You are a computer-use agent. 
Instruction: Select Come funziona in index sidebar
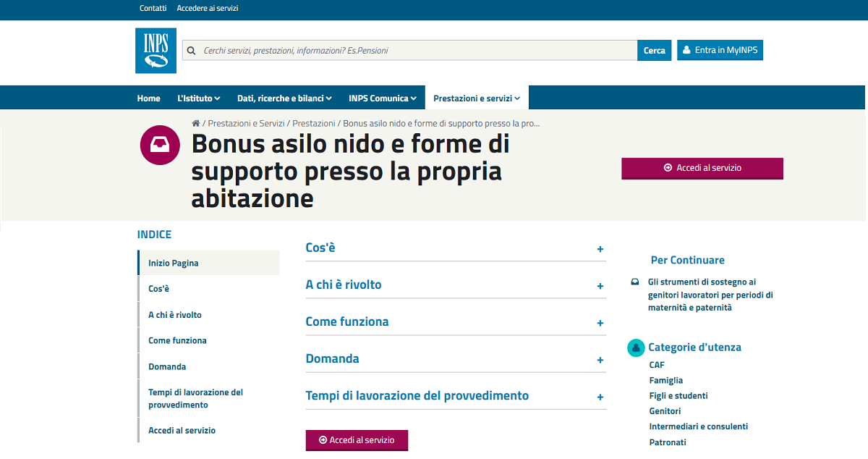pos(177,340)
